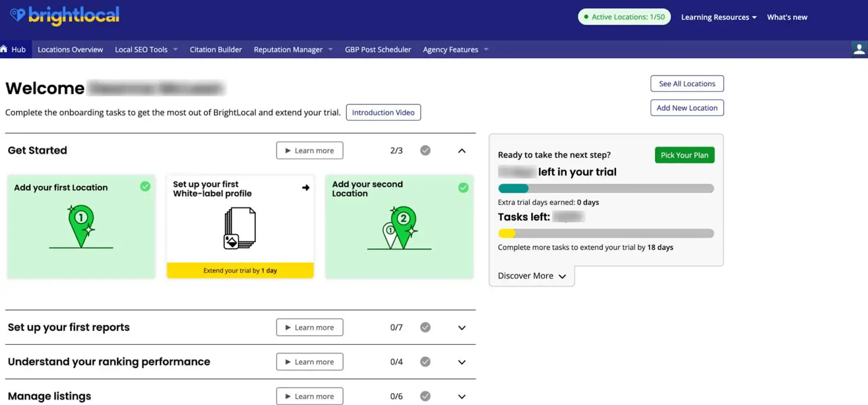Click Add New Location

point(687,108)
